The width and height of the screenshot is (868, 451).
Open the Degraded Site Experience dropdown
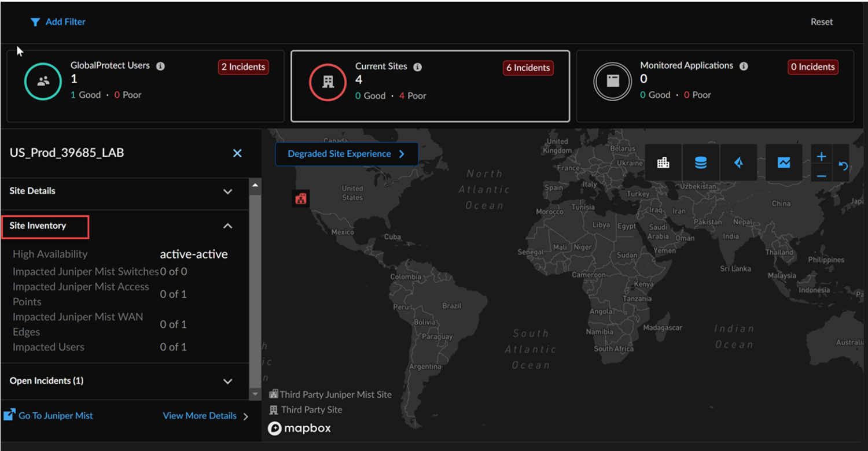coord(347,154)
